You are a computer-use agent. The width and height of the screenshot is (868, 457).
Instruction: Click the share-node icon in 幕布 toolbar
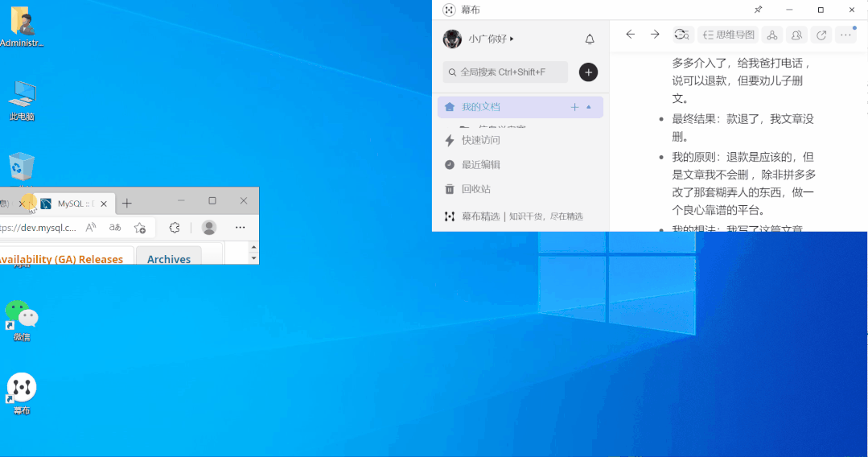[x=771, y=35]
